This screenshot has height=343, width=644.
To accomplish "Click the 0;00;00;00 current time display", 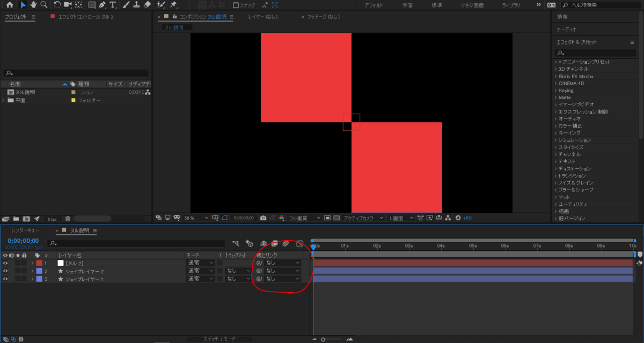I will click(23, 241).
